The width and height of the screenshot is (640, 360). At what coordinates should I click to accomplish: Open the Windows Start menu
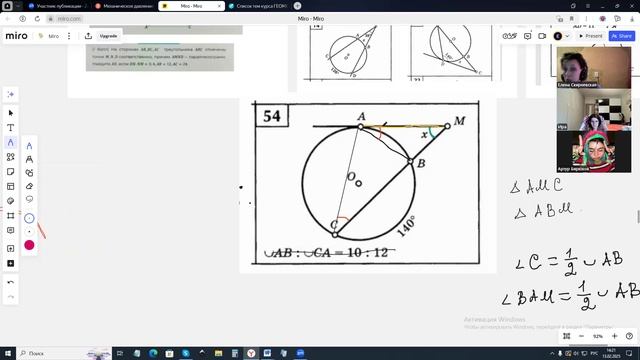click(8, 353)
